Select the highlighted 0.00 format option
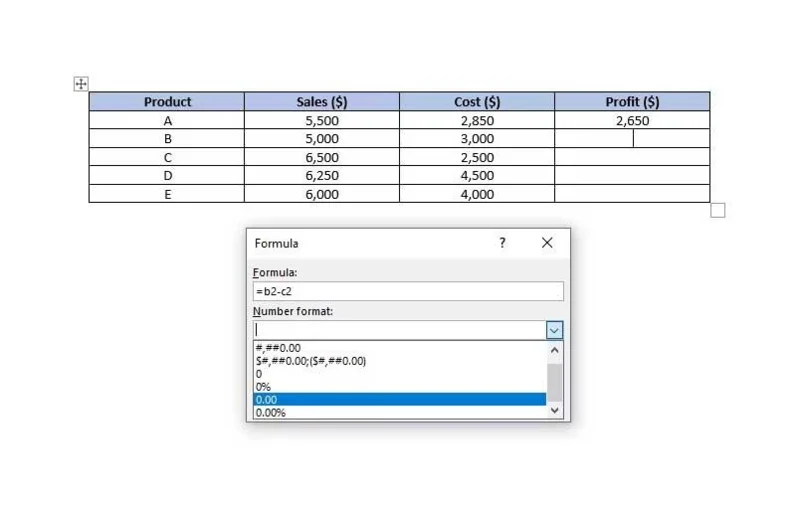800x505 pixels. coord(400,399)
